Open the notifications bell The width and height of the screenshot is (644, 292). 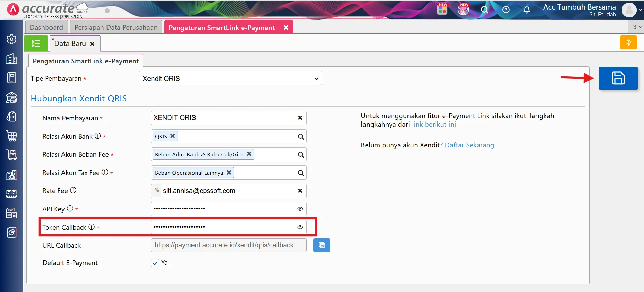[527, 10]
